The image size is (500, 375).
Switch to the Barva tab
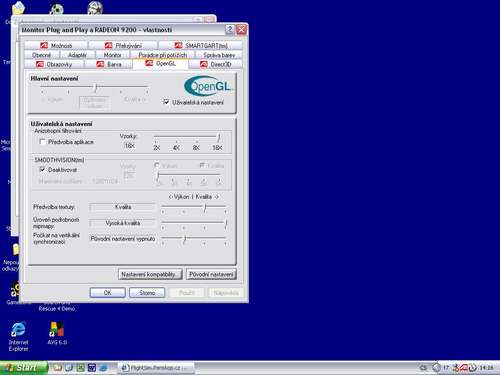(x=109, y=64)
